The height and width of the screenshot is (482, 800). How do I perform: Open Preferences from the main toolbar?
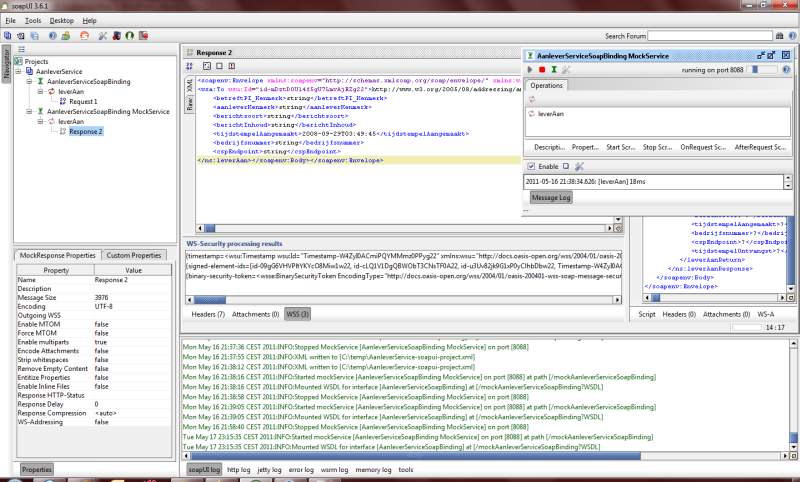pos(102,35)
